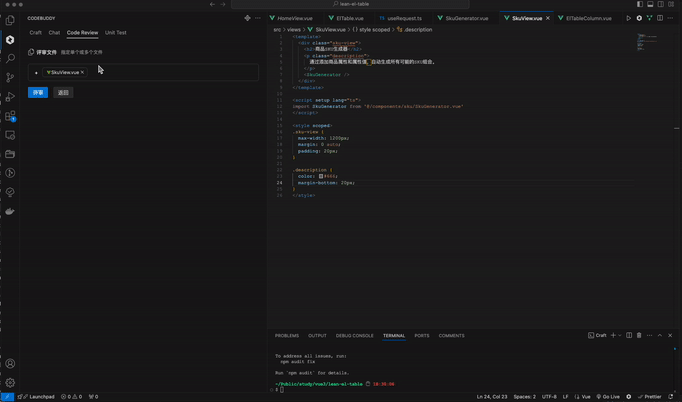Switch to PORTS panel tab
682x402 pixels.
pyautogui.click(x=421, y=335)
